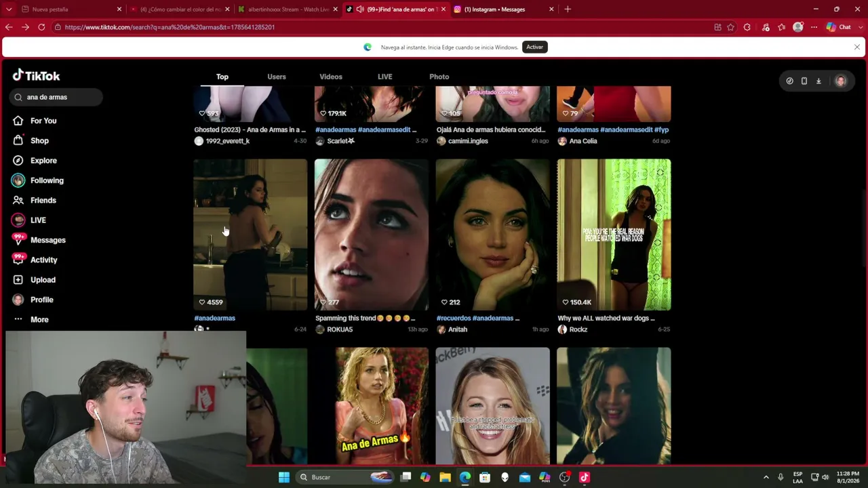Screen dimensions: 868x488
Task: Switch to the albertinhoxxx Stream browser tab
Action: 288,9
